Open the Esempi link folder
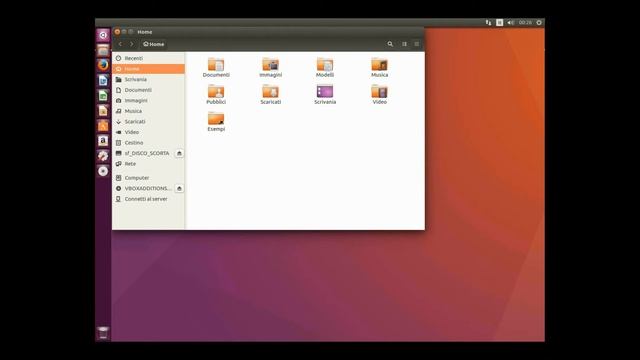 pyautogui.click(x=216, y=121)
